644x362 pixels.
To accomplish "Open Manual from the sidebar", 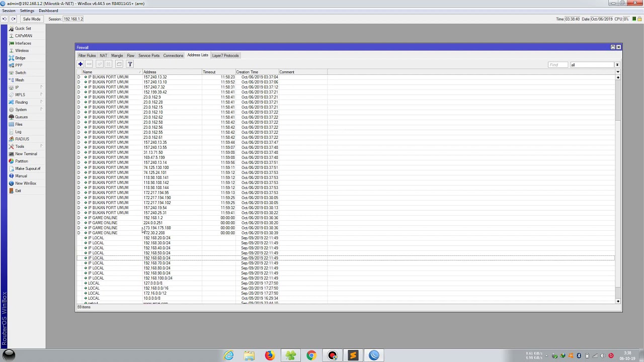I will [21, 176].
